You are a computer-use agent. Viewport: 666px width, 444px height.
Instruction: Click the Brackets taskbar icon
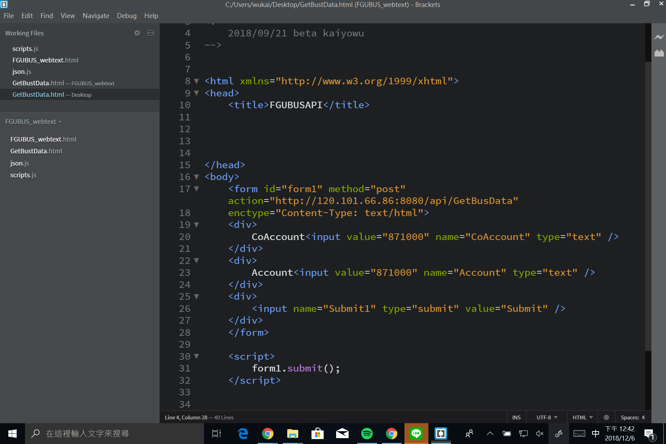click(x=441, y=433)
